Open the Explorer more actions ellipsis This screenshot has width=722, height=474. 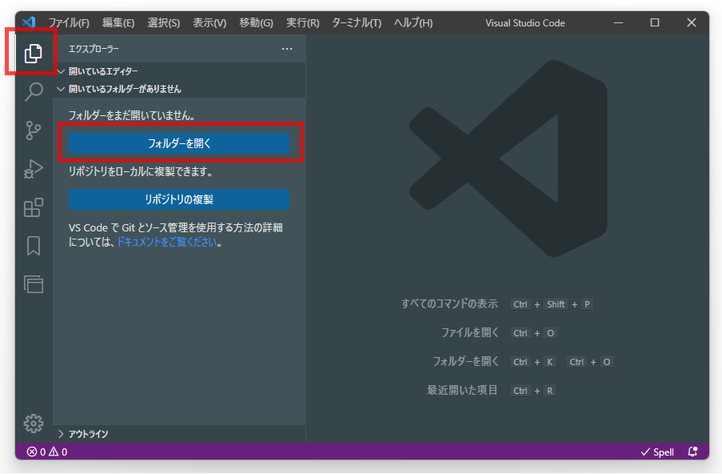tap(287, 49)
